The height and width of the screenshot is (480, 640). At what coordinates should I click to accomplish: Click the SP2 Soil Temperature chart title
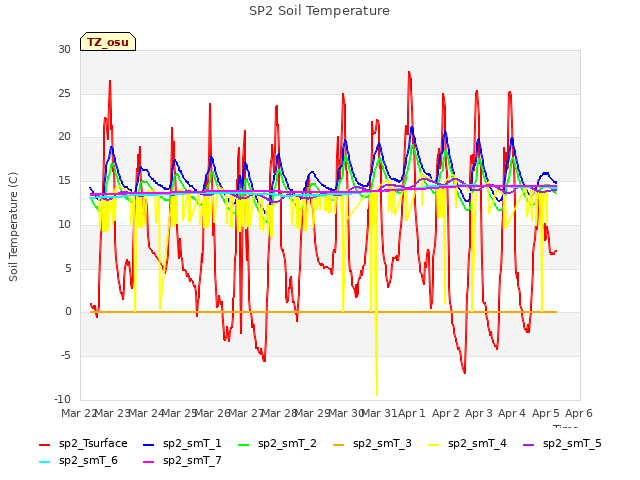(319, 11)
